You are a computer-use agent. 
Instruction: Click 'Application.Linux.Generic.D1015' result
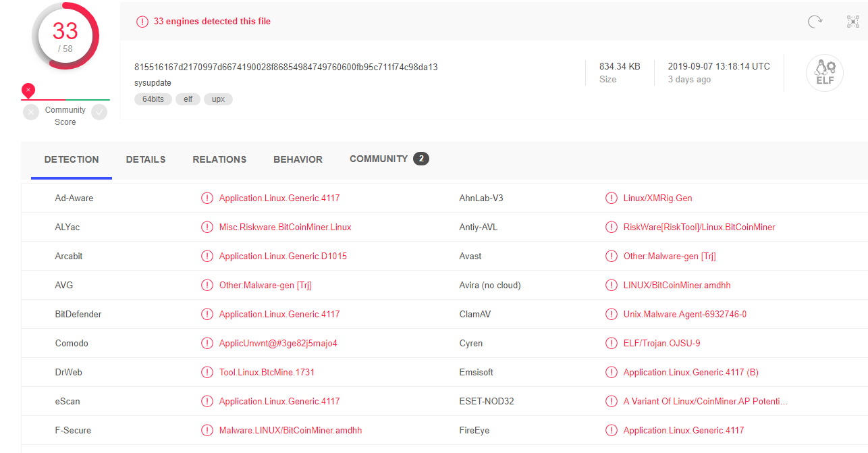click(x=283, y=257)
